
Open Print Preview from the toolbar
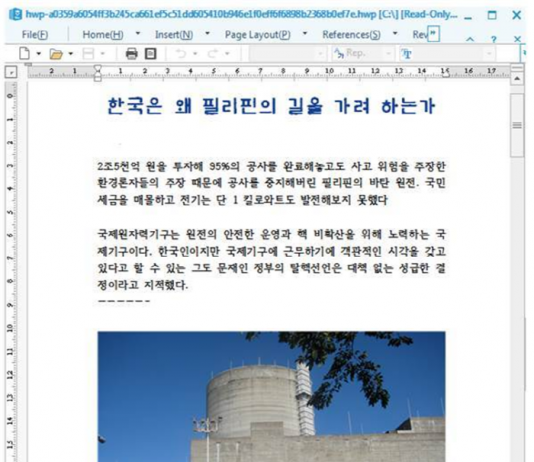click(x=151, y=54)
